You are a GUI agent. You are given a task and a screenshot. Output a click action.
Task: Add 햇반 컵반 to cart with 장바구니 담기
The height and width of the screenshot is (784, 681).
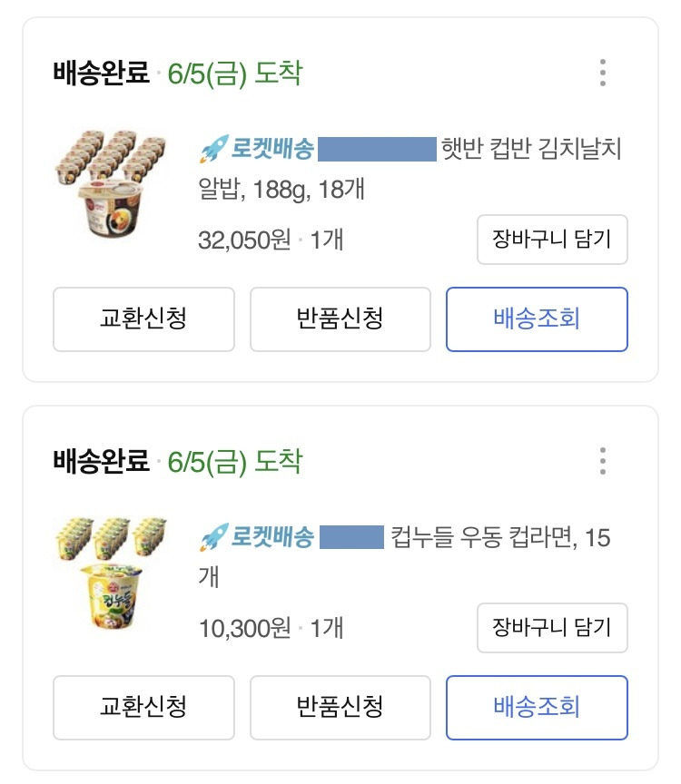pos(552,240)
